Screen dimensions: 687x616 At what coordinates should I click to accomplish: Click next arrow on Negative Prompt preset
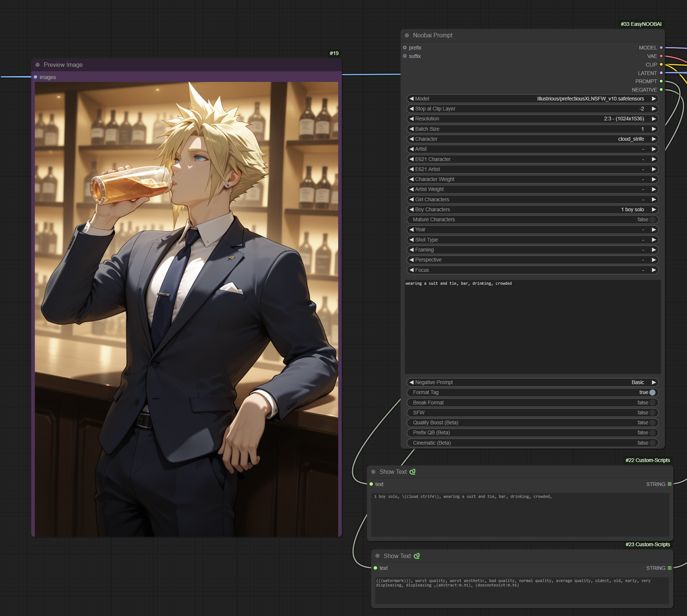pyautogui.click(x=654, y=382)
